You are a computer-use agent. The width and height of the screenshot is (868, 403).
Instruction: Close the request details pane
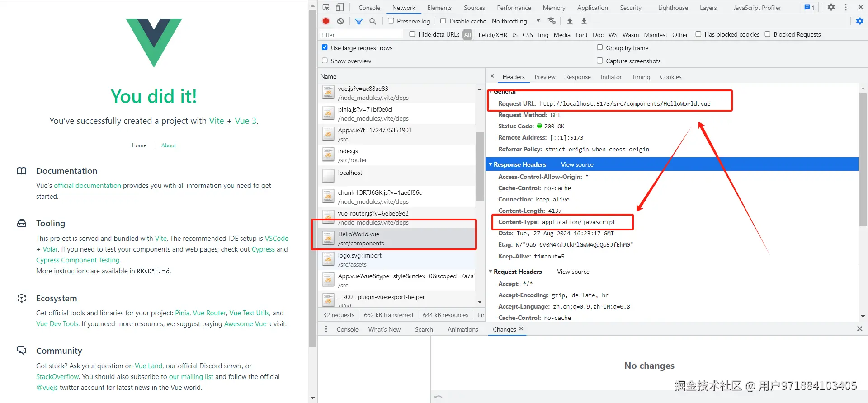492,76
